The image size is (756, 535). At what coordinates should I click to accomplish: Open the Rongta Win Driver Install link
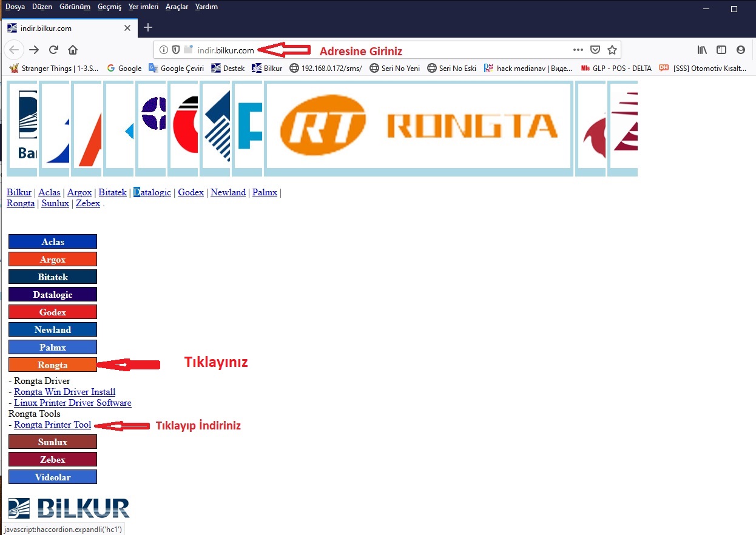tap(64, 392)
